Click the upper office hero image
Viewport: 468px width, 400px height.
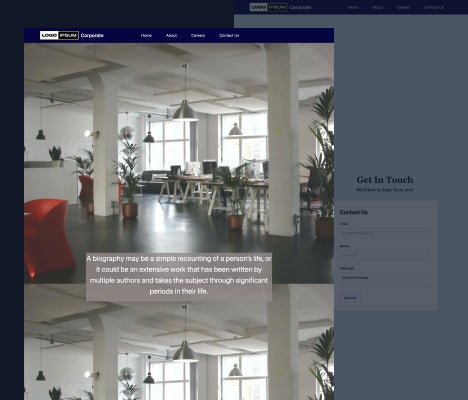click(179, 147)
